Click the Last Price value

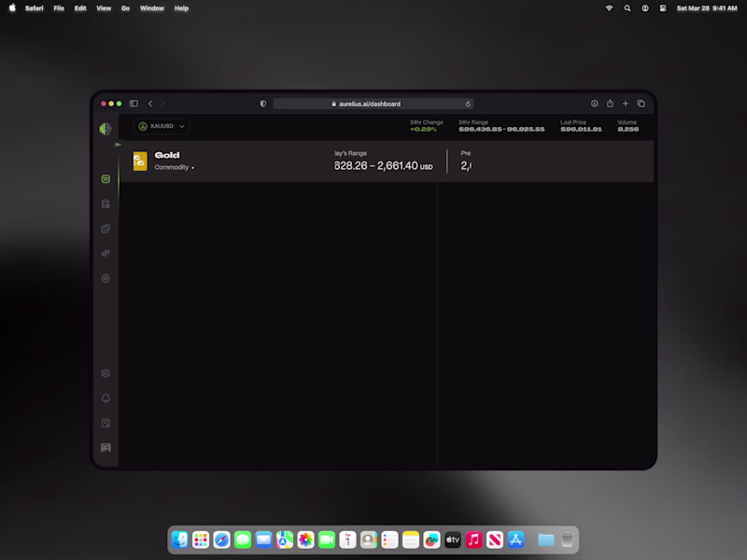tap(581, 129)
